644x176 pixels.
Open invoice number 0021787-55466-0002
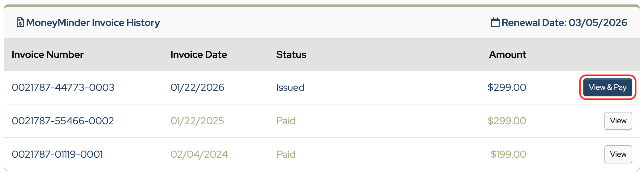coord(63,121)
